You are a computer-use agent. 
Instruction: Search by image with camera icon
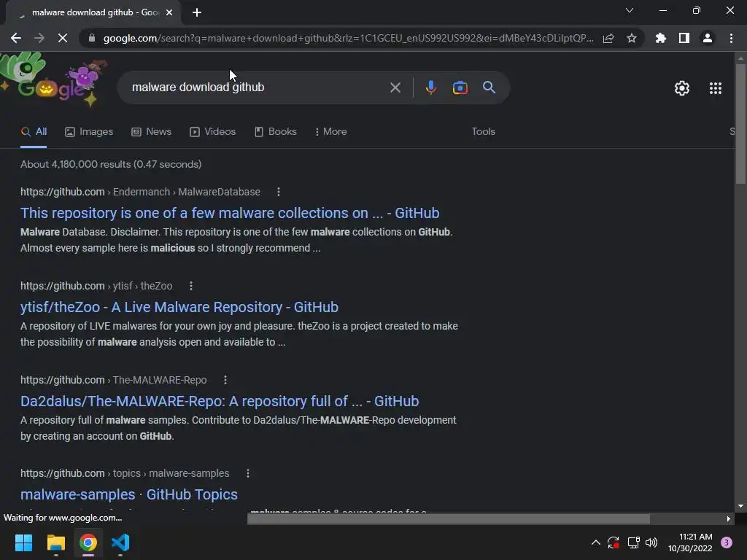460,87
